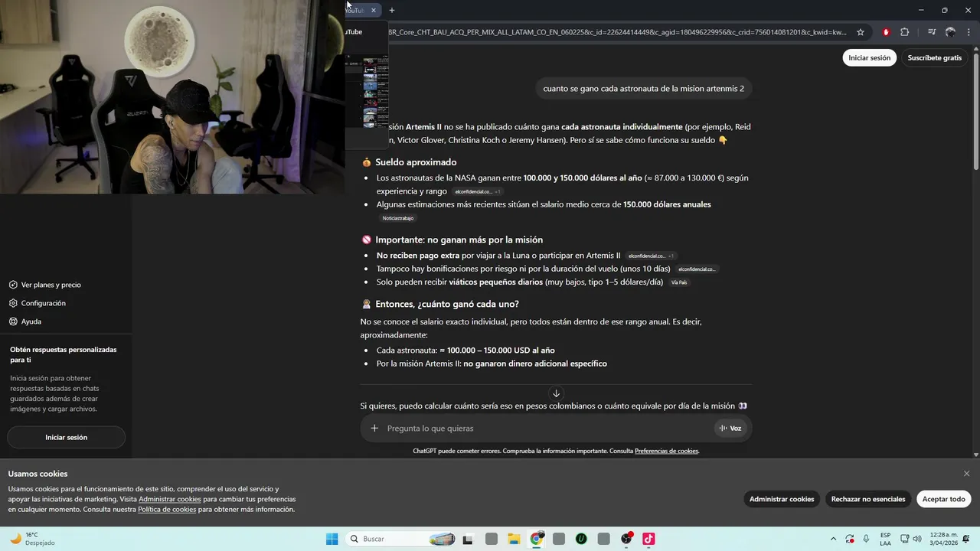
Task: Click the sidebar Iniciar sesión button
Action: 66,437
